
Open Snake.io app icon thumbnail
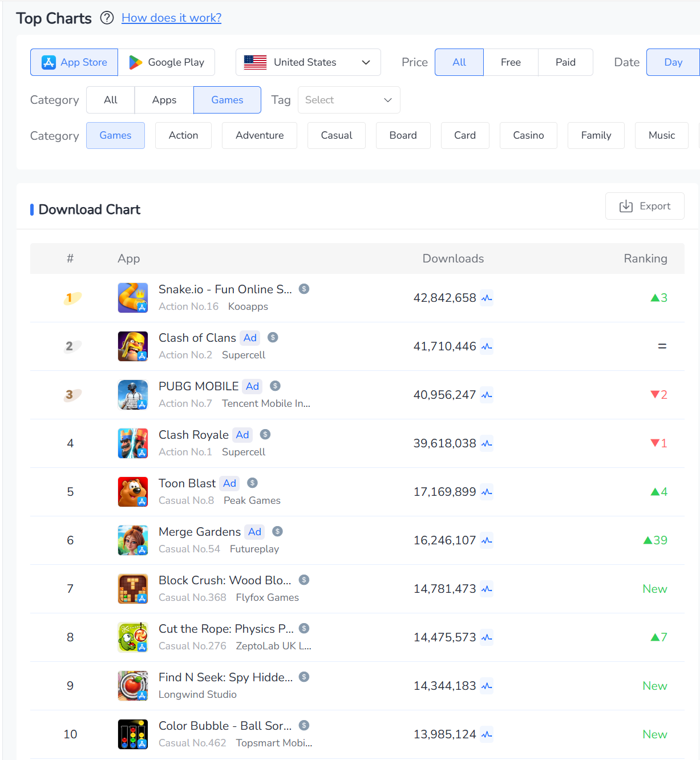pos(133,298)
